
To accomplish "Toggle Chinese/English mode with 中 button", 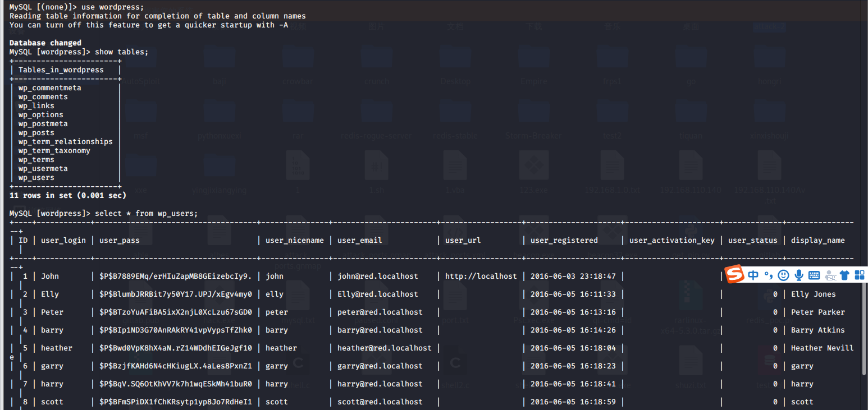I will tap(753, 275).
